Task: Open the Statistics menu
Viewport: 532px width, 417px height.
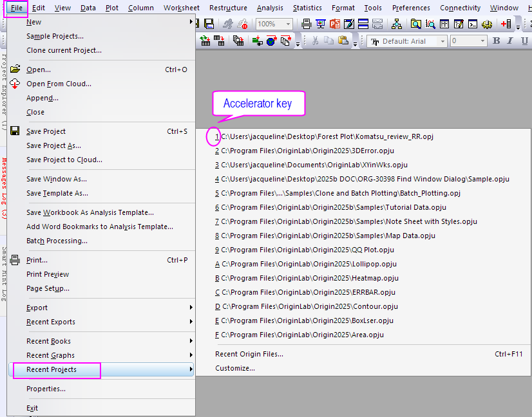Action: pos(307,7)
